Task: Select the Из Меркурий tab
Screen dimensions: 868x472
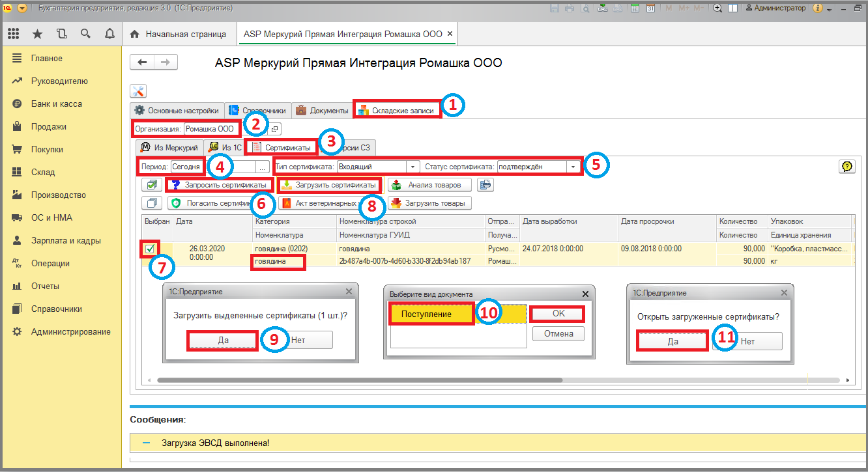Action: click(x=169, y=148)
